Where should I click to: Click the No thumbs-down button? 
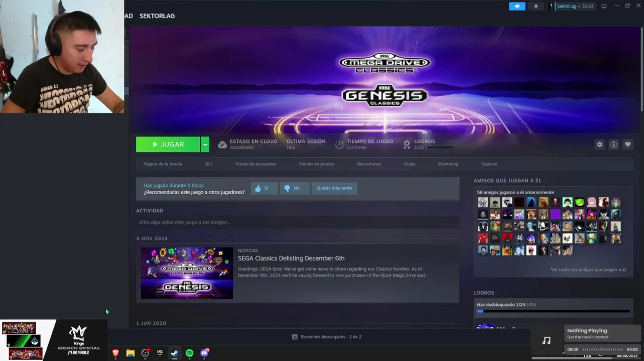(294, 189)
